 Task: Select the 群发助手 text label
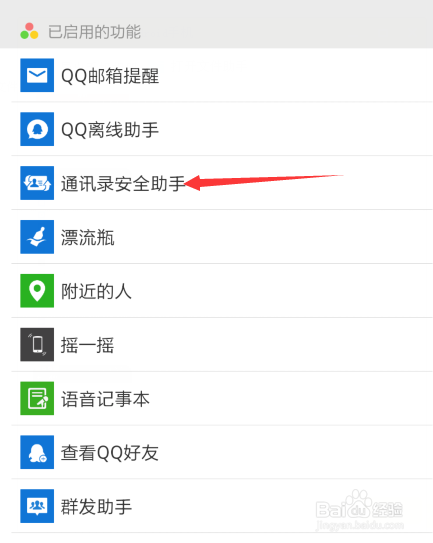(x=96, y=507)
